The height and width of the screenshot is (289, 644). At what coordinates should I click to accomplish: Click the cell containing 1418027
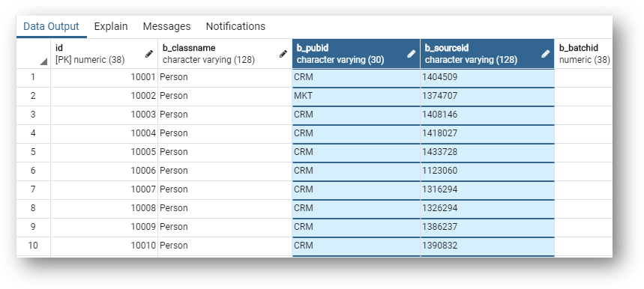tap(487, 133)
